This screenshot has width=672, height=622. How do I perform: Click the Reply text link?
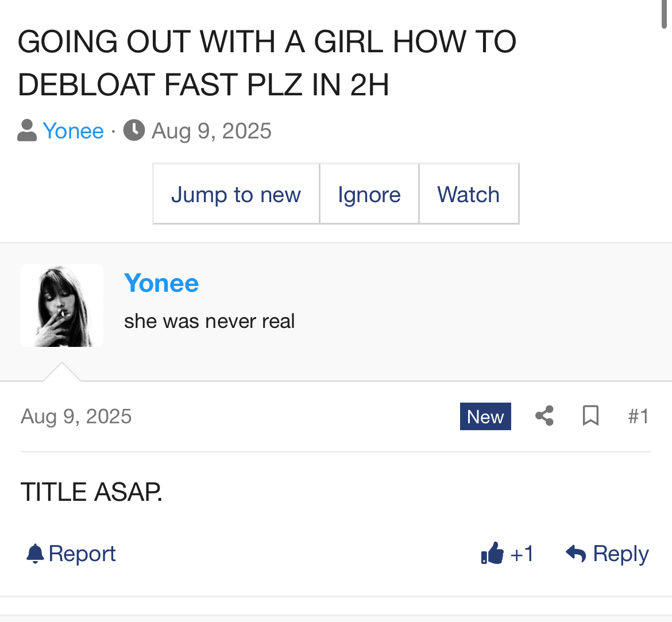coord(621,554)
